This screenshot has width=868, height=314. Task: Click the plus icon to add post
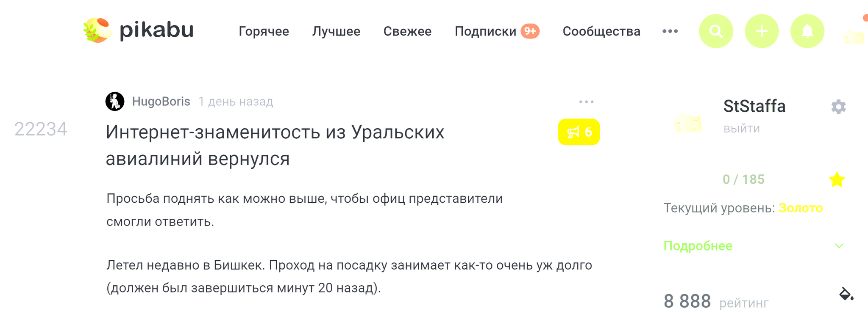click(x=762, y=31)
